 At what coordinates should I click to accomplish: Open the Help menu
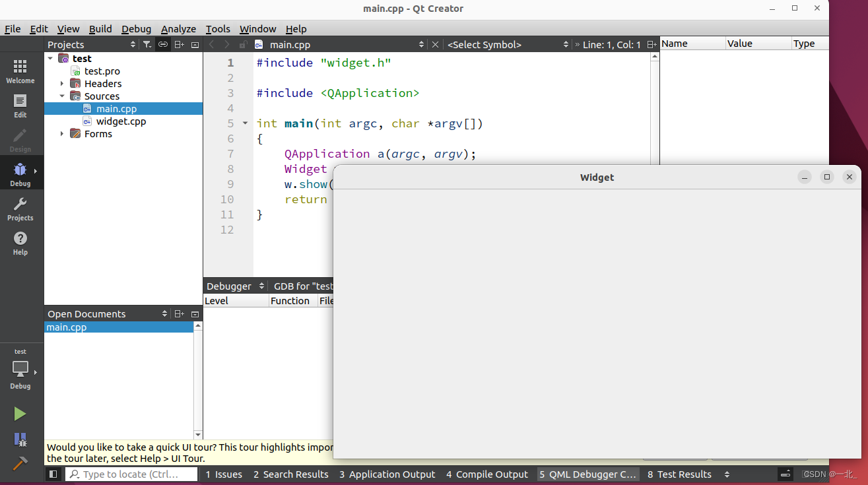pyautogui.click(x=296, y=29)
